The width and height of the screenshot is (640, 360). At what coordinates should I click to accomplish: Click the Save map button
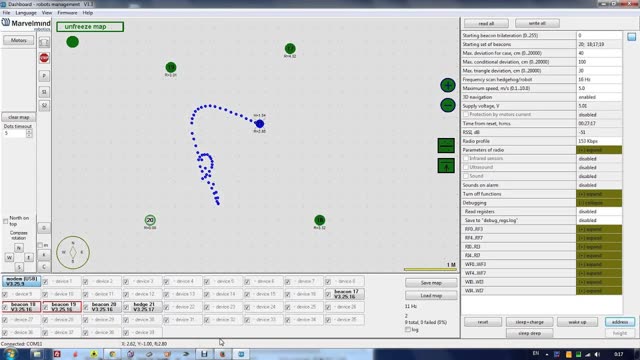431,283
